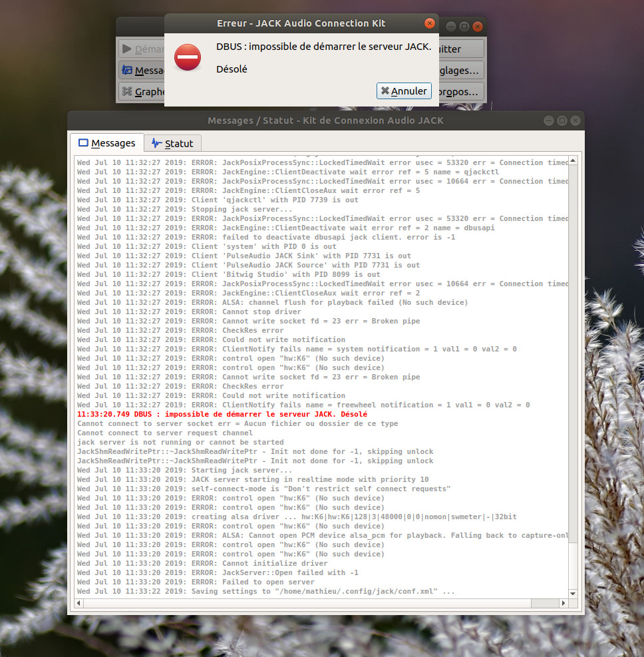This screenshot has height=657, width=644.
Task: Open the Graphe button in QjackCtl
Action: 142,91
